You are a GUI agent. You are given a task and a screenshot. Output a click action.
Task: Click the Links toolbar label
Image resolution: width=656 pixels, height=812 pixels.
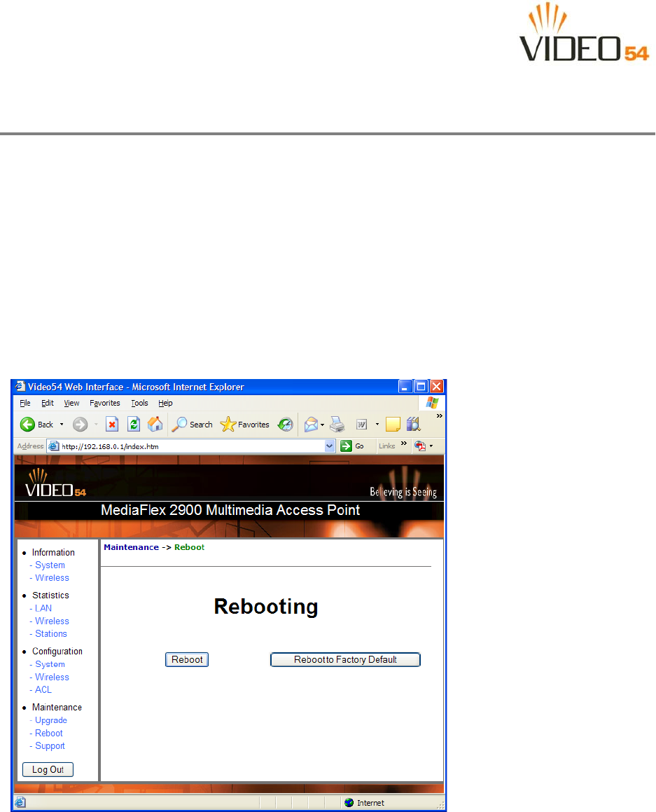[x=386, y=446]
